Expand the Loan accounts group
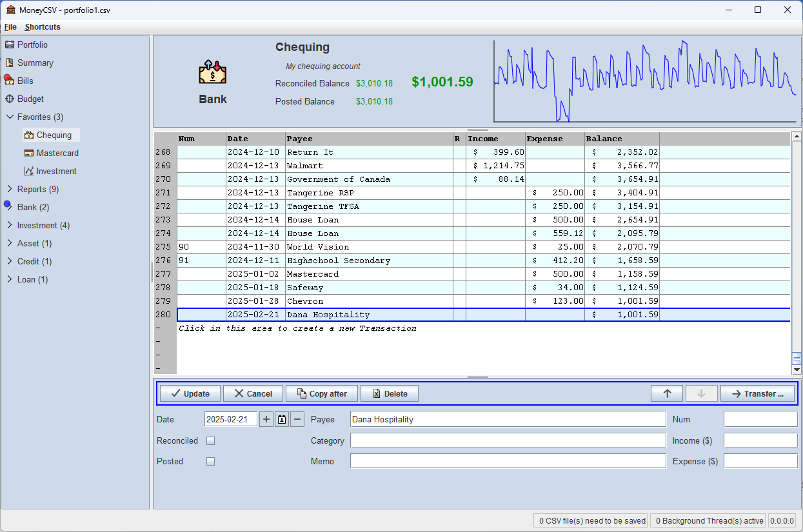Image resolution: width=803 pixels, height=532 pixels. coord(9,279)
